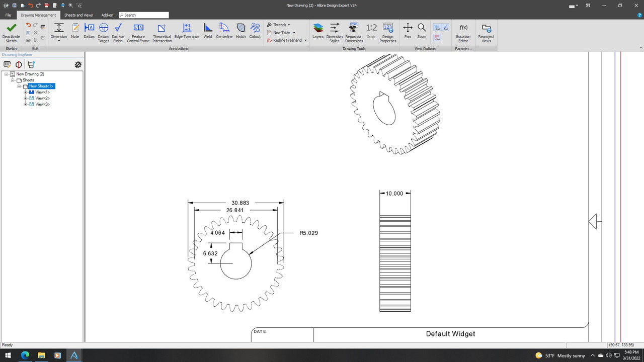Click the Pan tool
The image size is (644, 362).
[407, 31]
